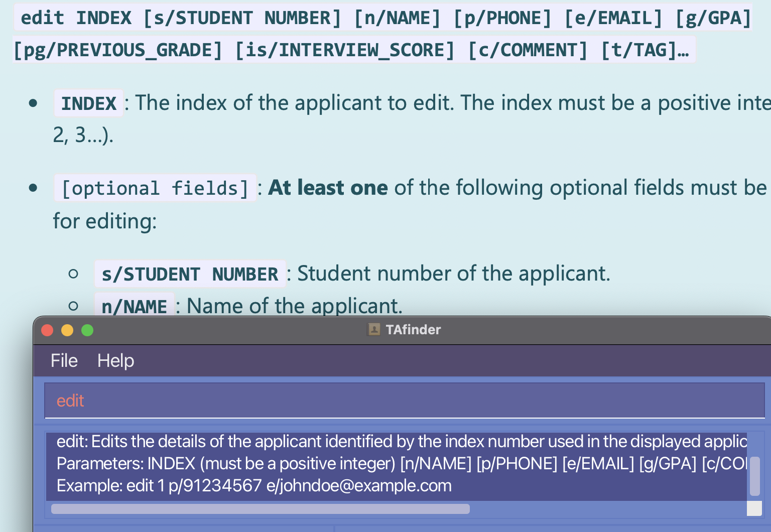Click the n/NAME code label
Screen dimensions: 771x532
coord(135,306)
